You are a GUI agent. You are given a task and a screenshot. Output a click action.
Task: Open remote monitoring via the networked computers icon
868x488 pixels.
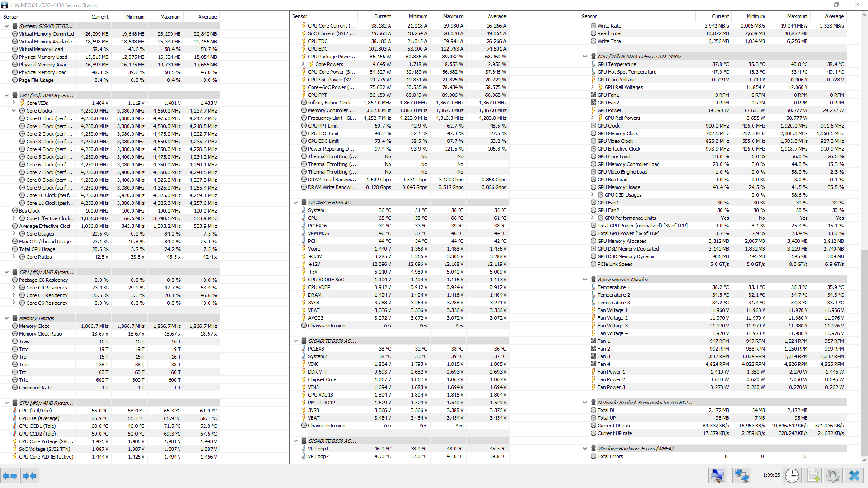tap(741, 475)
